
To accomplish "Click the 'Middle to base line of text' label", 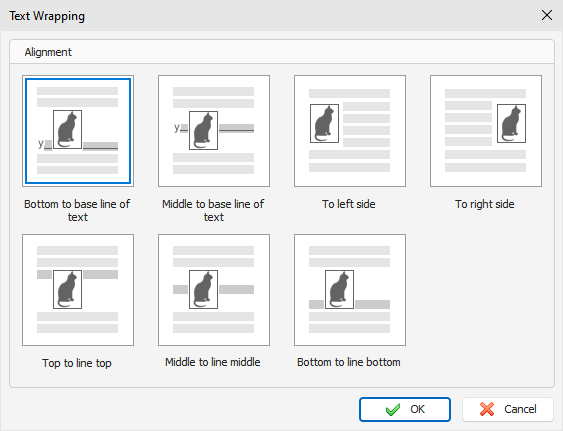I will tap(213, 210).
